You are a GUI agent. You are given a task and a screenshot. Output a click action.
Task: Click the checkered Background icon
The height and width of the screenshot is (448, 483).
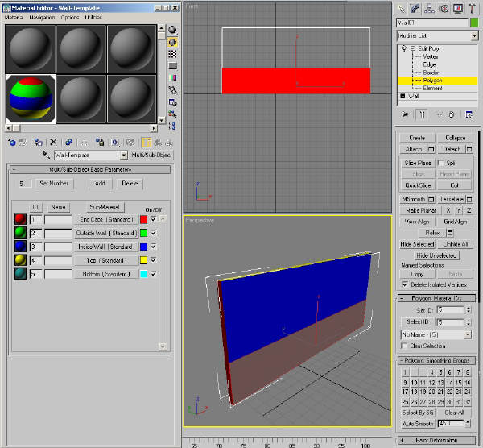tap(172, 54)
